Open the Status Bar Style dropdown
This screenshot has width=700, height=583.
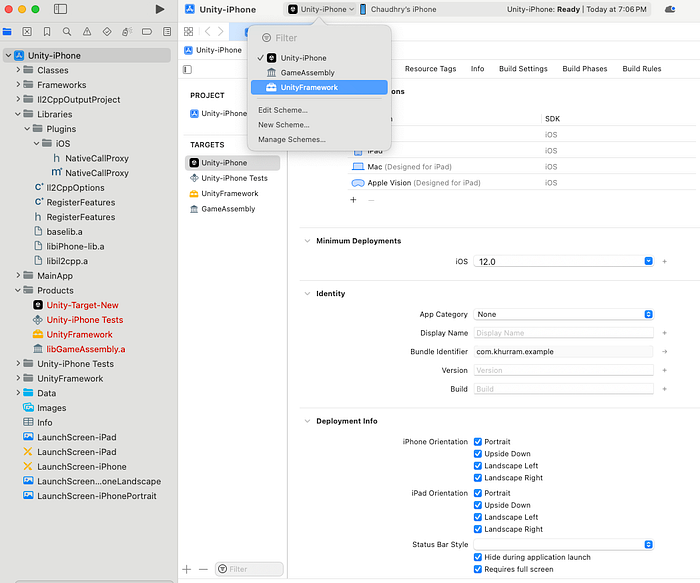click(x=563, y=544)
